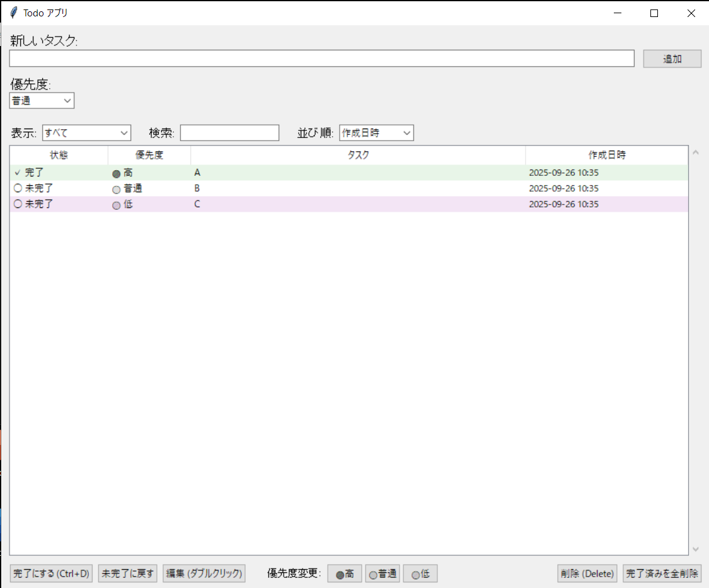Click the creation date of task B
The image size is (709, 588).
[564, 188]
